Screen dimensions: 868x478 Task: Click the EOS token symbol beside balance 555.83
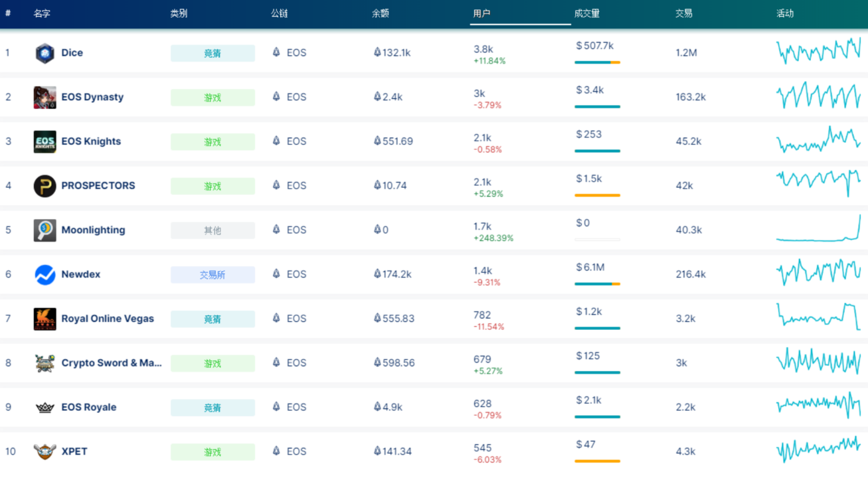pos(377,318)
